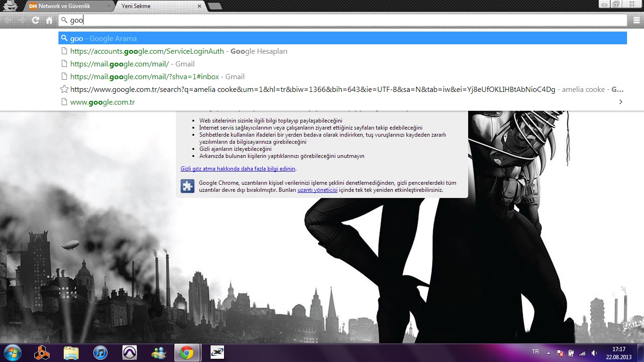This screenshot has width=644, height=362.
Task: Open the network signal tray icon
Action: click(x=582, y=353)
